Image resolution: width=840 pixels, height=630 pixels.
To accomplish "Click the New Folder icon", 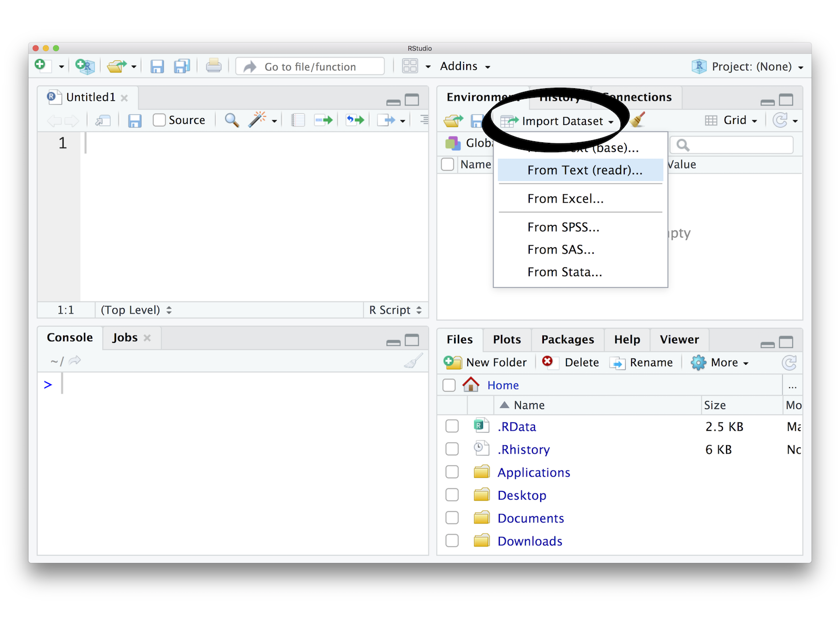I will pos(452,362).
